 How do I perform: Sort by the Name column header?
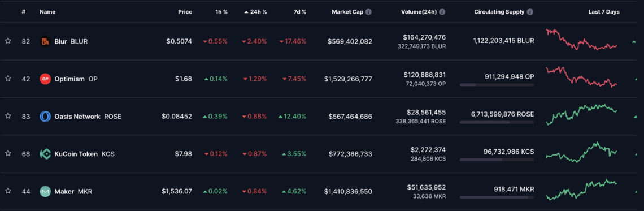click(x=47, y=12)
